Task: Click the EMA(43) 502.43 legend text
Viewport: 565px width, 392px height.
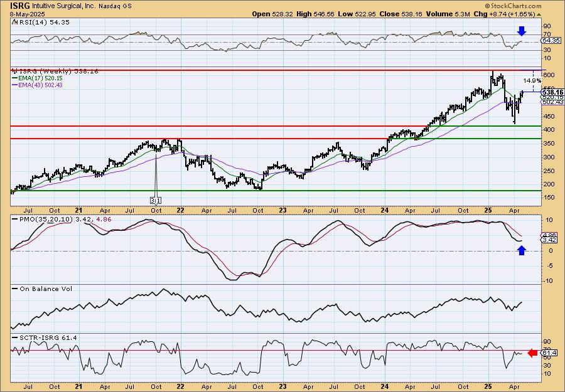Action: coord(40,85)
